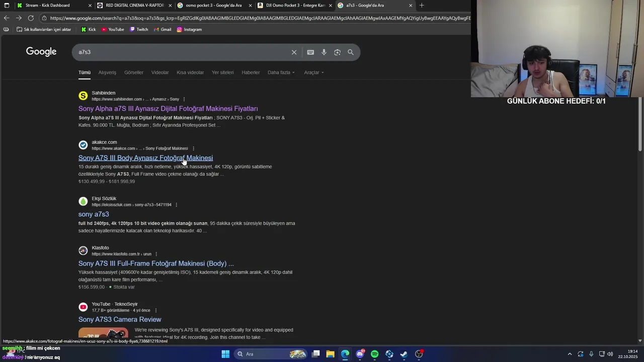Viewport: 644px width, 362px height.
Task: Open new browser tab with plus
Action: 422,6
